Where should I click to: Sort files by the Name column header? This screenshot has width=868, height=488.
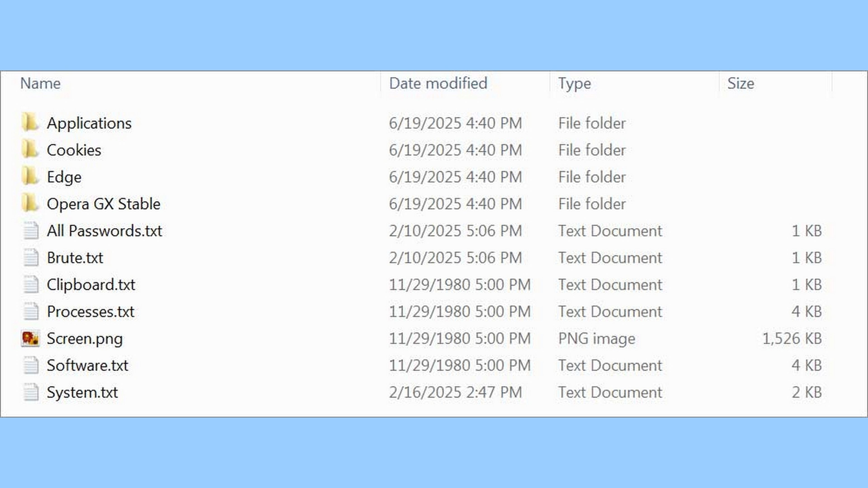40,83
